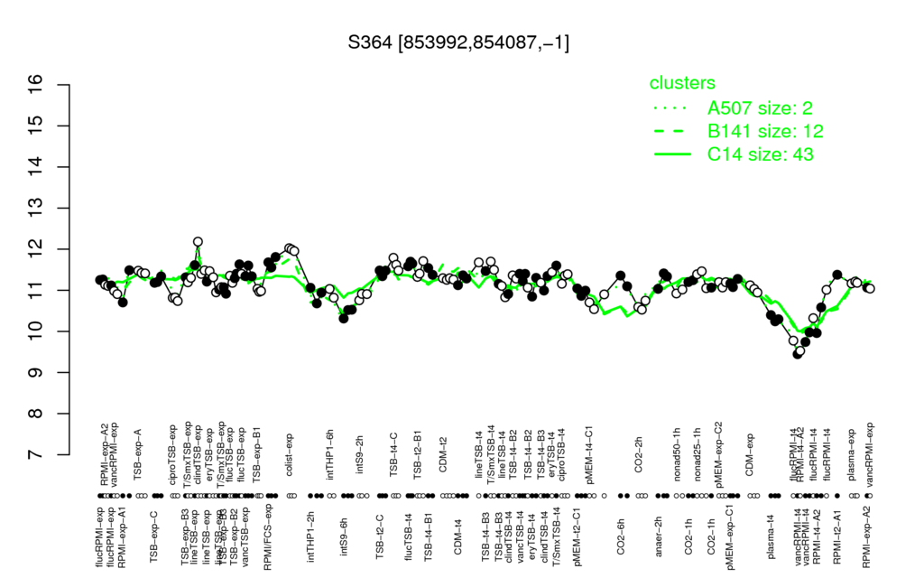Click the 'CDM-exp' axis label
Screen dimensions: 924x578
[x=750, y=456]
